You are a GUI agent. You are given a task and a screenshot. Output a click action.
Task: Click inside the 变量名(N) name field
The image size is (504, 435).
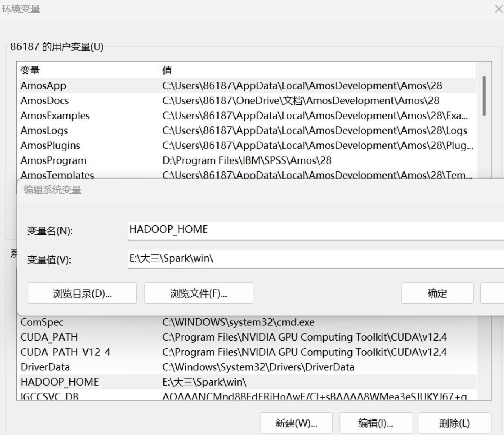(264, 229)
